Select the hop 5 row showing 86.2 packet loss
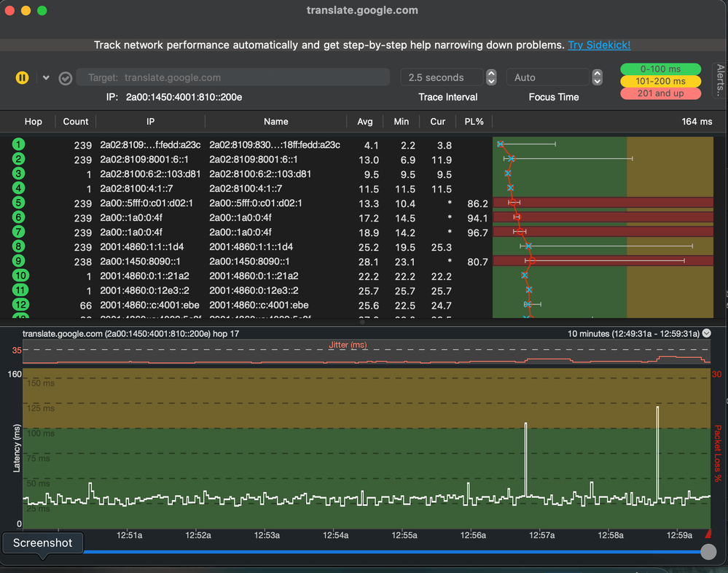This screenshot has height=573, width=728. 255,203
